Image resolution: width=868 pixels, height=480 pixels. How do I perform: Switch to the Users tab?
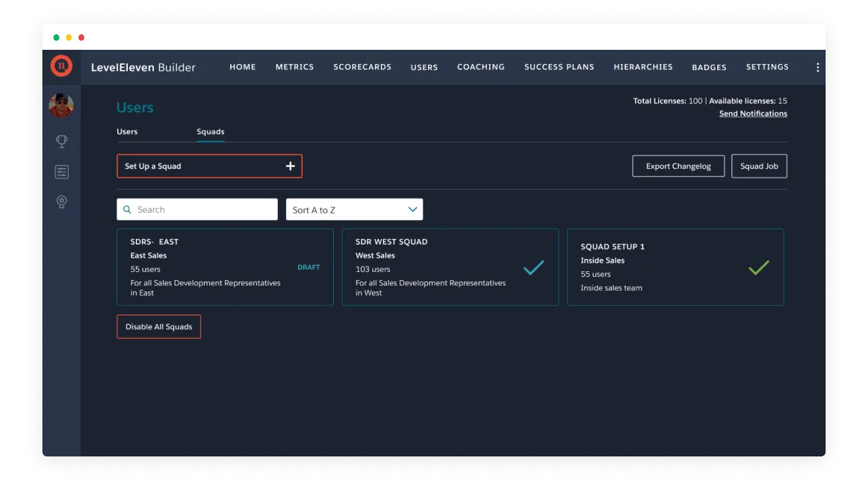pyautogui.click(x=127, y=132)
